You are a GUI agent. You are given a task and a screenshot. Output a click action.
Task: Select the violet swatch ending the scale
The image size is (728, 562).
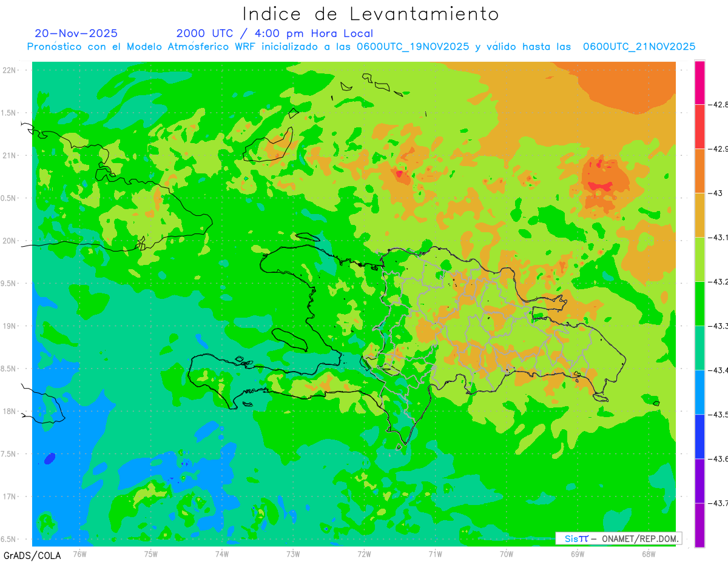point(699,525)
